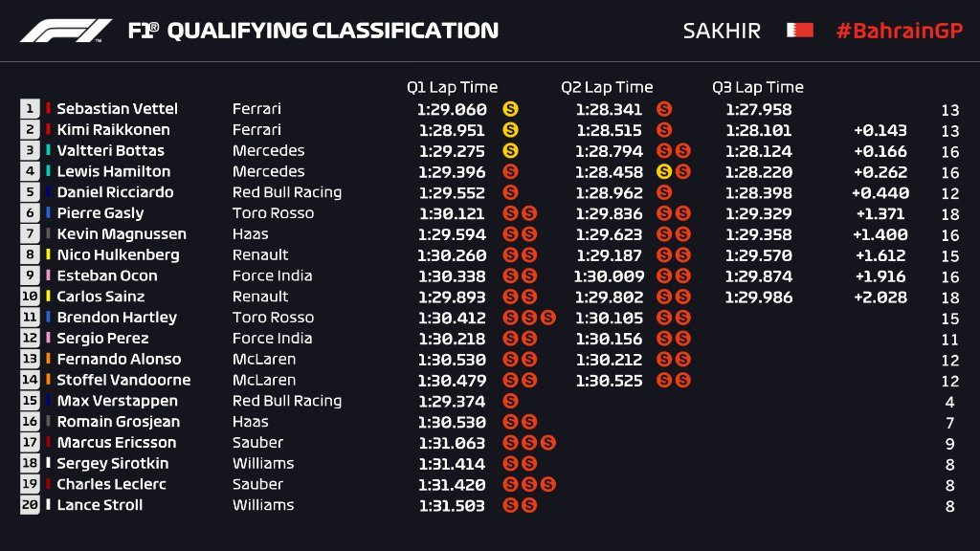Click yellow tyre icon beside Vettel's Q1 time
The width and height of the screenshot is (980, 551).
point(510,109)
